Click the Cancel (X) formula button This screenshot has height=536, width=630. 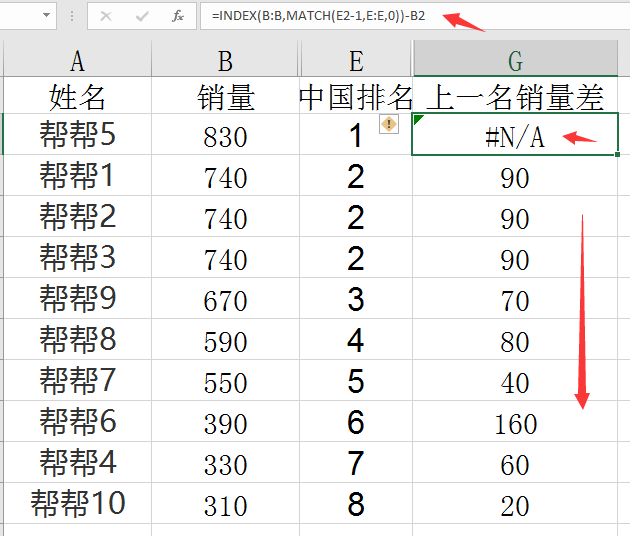tap(106, 16)
